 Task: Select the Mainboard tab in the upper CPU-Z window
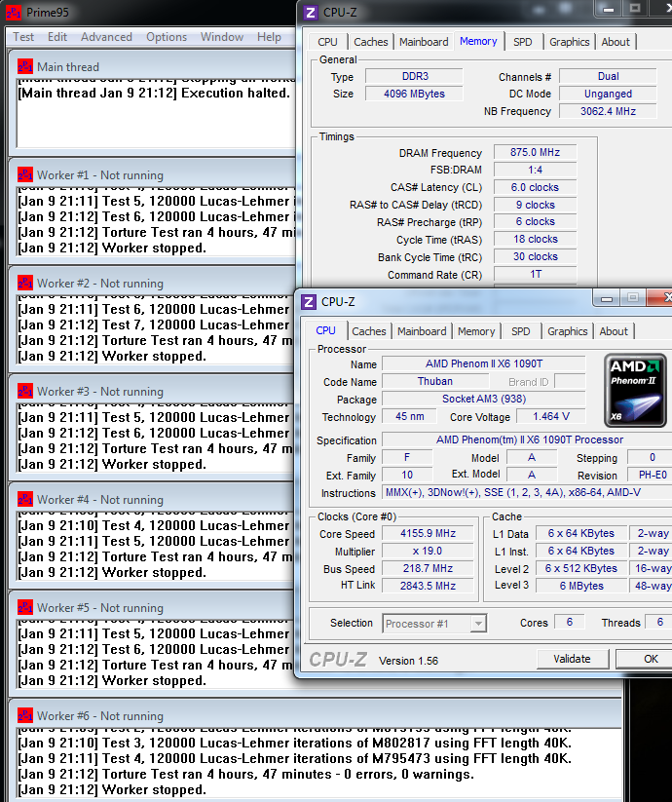click(x=424, y=42)
